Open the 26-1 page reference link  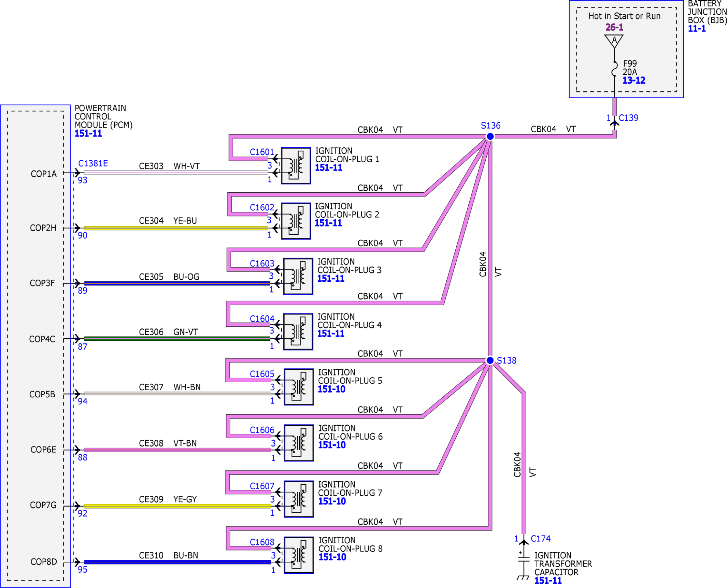[614, 27]
